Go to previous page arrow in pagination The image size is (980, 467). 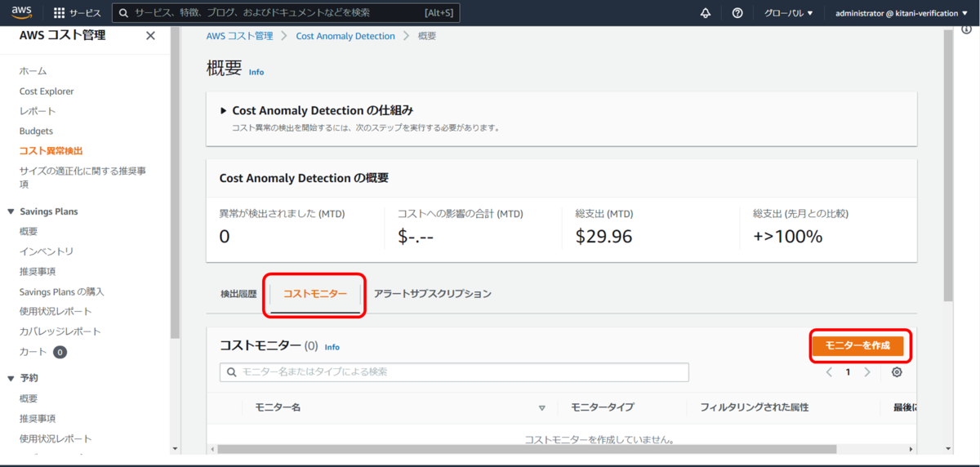coord(829,372)
